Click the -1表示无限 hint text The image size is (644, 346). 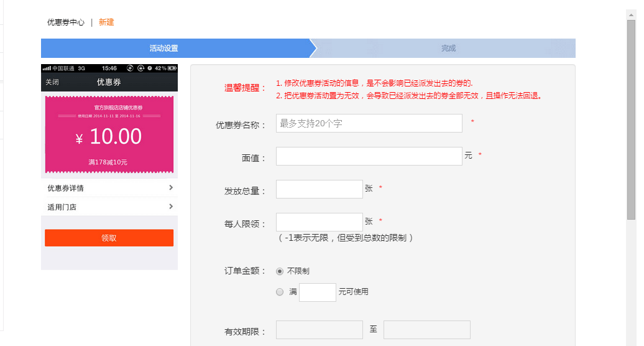click(346, 238)
